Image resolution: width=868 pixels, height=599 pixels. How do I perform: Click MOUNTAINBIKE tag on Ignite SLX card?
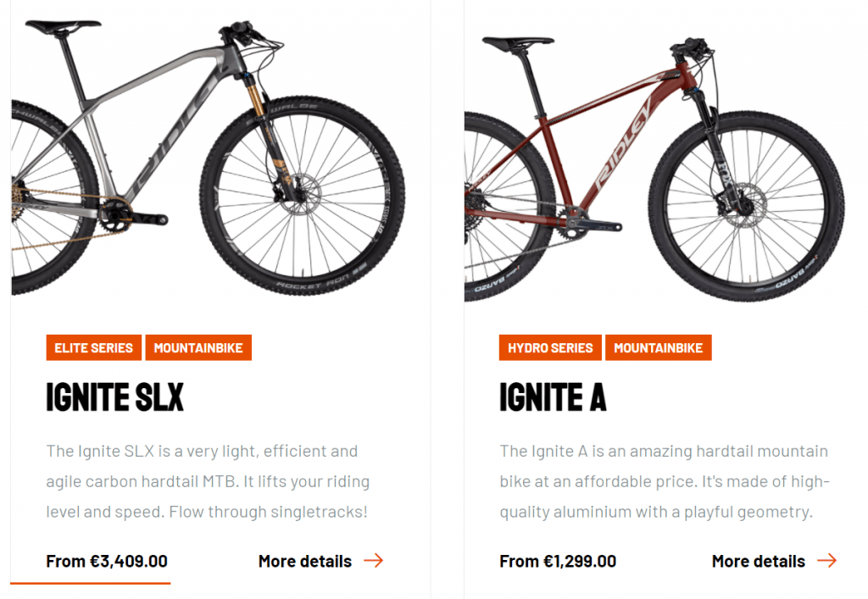click(198, 347)
